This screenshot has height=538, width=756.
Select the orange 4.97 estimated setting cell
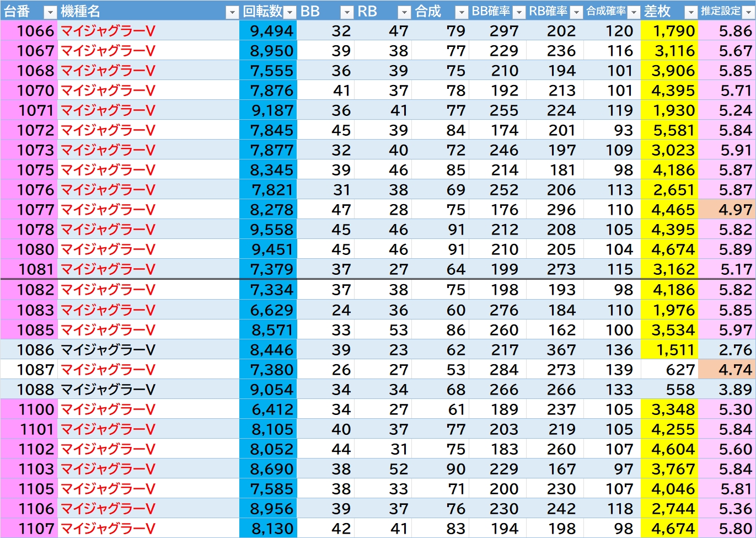727,210
